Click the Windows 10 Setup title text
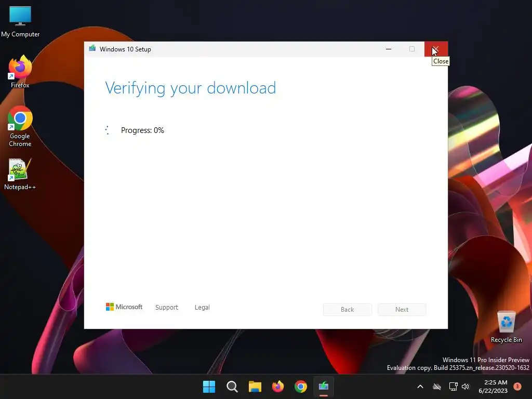This screenshot has width=532, height=399. pyautogui.click(x=125, y=49)
